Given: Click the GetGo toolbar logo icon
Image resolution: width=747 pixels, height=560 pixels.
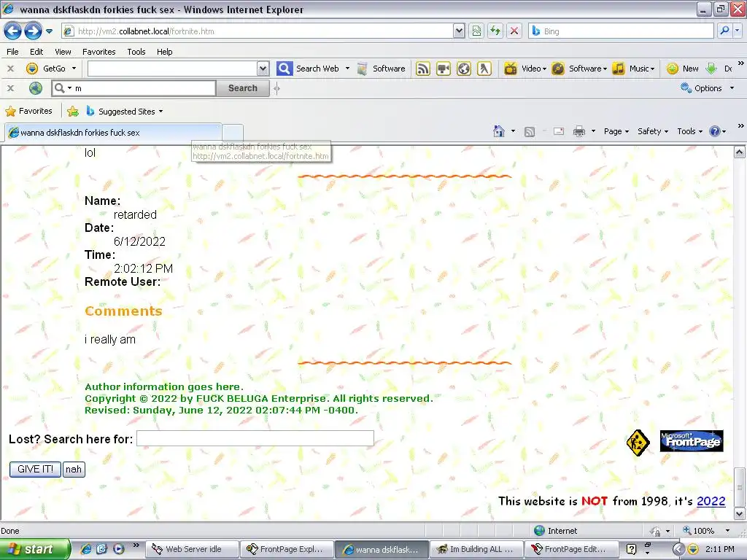Looking at the screenshot, I should [x=32, y=69].
